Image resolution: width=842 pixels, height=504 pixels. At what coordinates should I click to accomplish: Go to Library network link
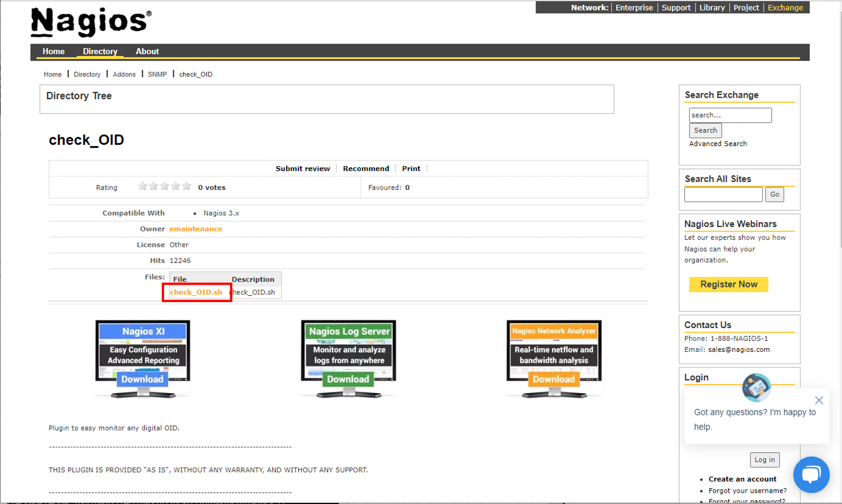pos(712,7)
